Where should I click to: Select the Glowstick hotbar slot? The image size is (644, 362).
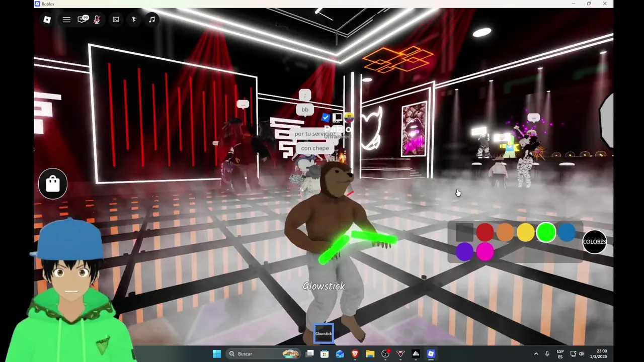click(324, 334)
